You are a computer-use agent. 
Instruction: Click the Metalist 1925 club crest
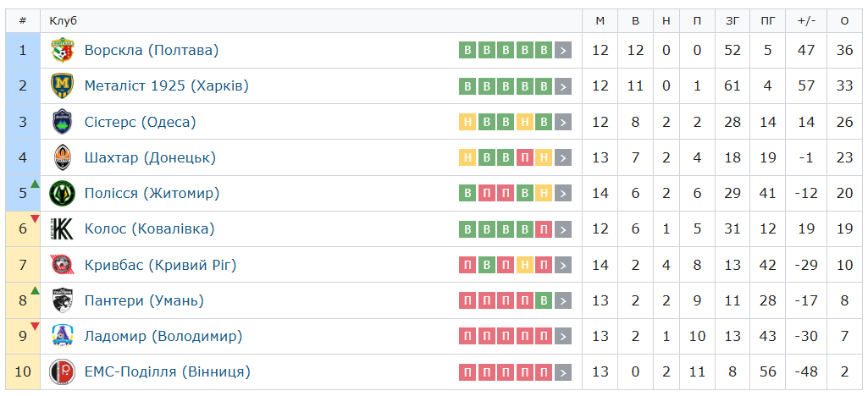tap(63, 86)
